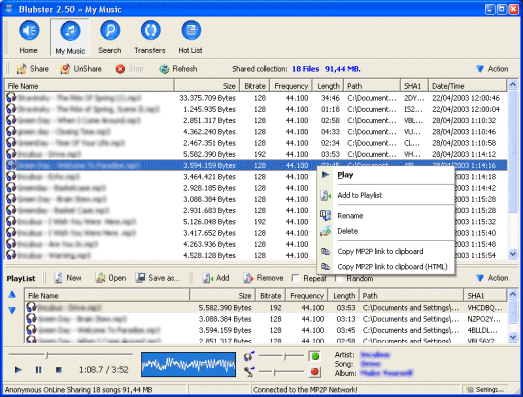Select playlist row sized 3.088.384 Bytes

pos(266,319)
